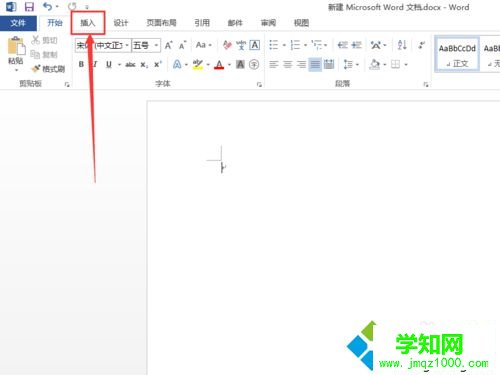Image resolution: width=500 pixels, height=375 pixels.
Task: Toggle Align Left paragraph alignment
Action: click(x=274, y=64)
